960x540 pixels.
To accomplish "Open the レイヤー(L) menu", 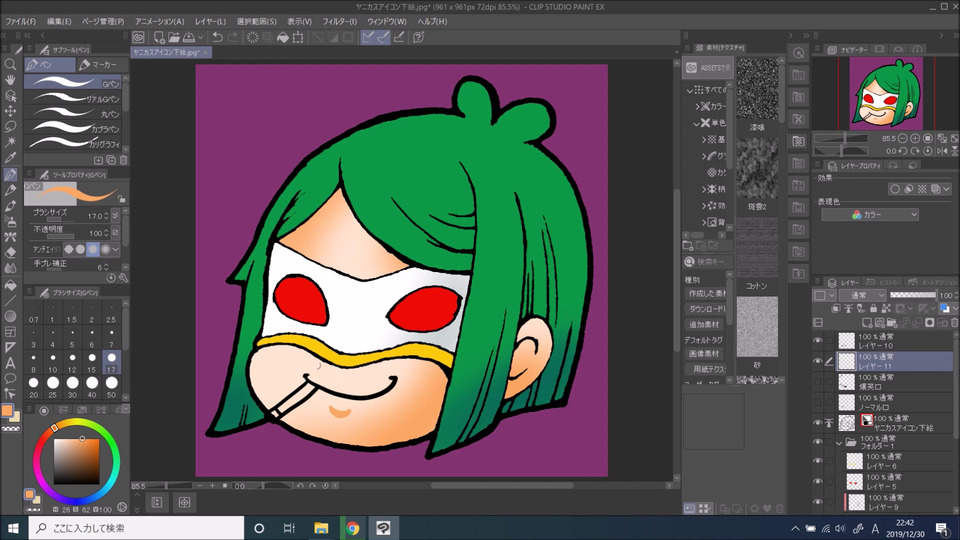I will [x=211, y=21].
